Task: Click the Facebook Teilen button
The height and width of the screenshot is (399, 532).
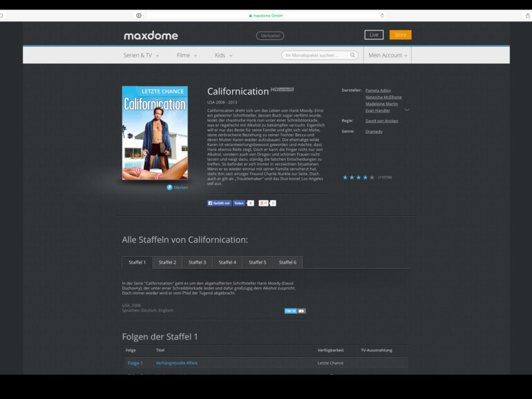Action: 239,203
